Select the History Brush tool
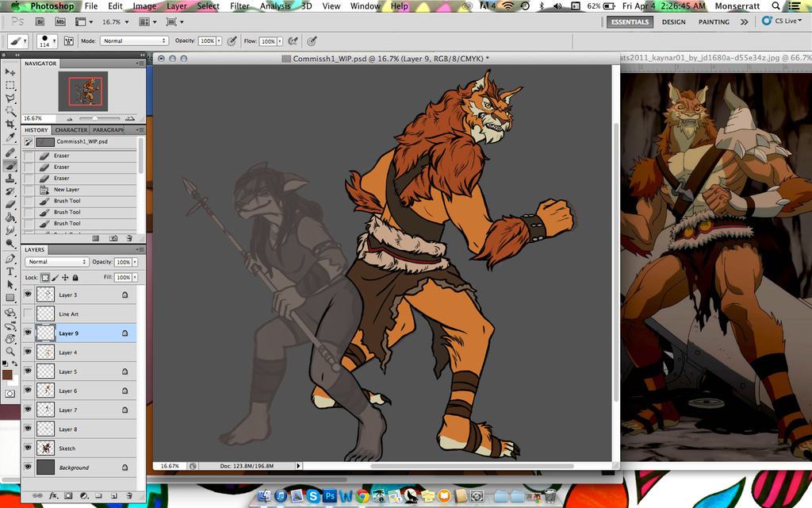812x508 pixels. click(x=10, y=192)
